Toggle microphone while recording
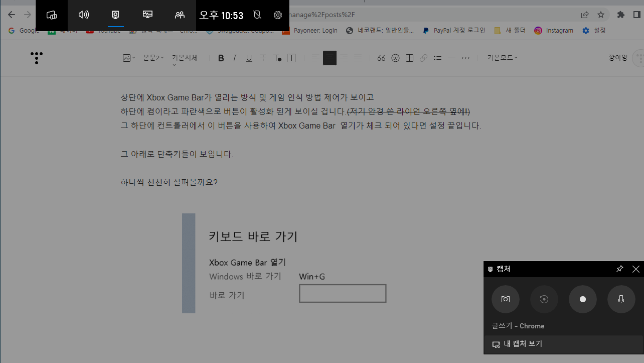Screen dimensions: 644x363 (621, 299)
